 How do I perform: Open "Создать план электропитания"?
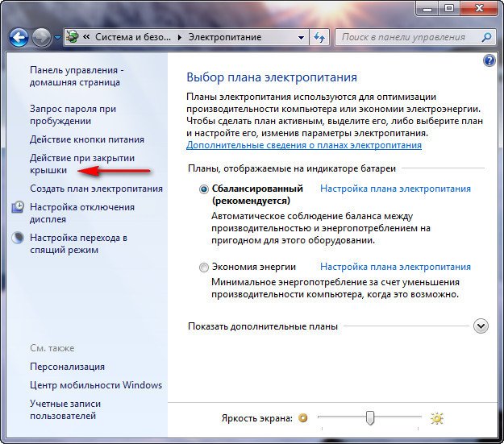pos(96,189)
